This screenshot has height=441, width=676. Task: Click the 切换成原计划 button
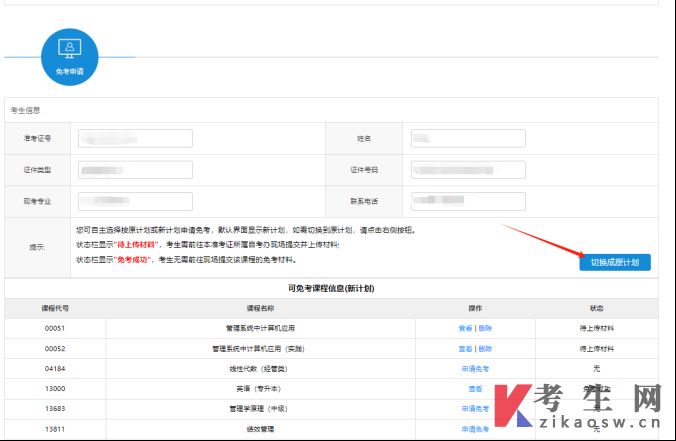coord(615,262)
